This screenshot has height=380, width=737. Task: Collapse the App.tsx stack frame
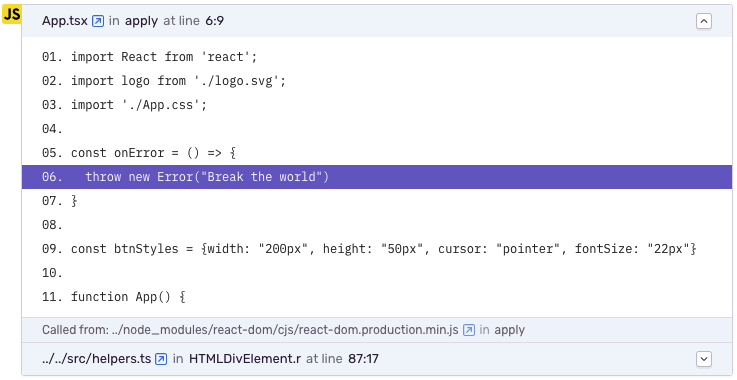point(704,21)
